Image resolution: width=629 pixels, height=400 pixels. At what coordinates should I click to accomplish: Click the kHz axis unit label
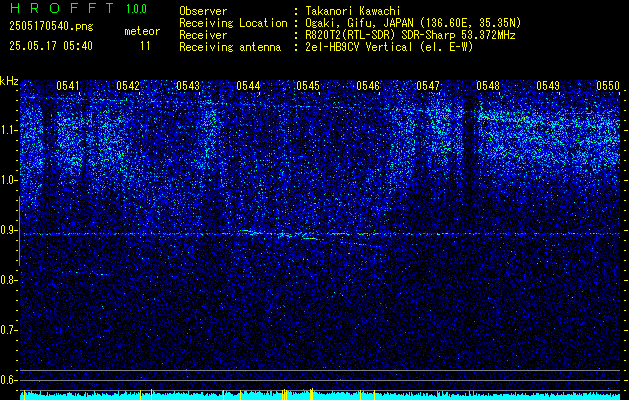tap(9, 81)
